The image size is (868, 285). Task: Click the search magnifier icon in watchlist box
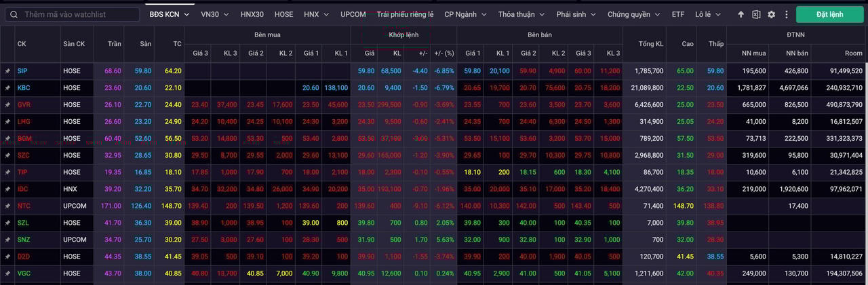click(14, 14)
